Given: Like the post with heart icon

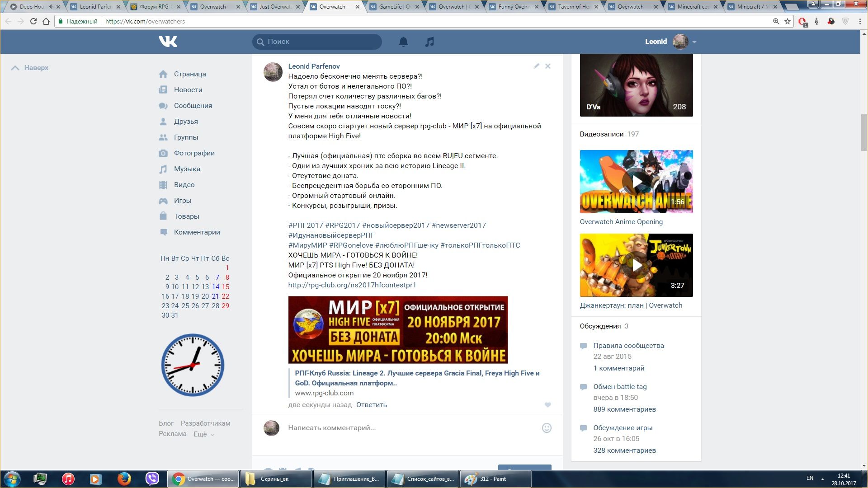Looking at the screenshot, I should [x=547, y=405].
